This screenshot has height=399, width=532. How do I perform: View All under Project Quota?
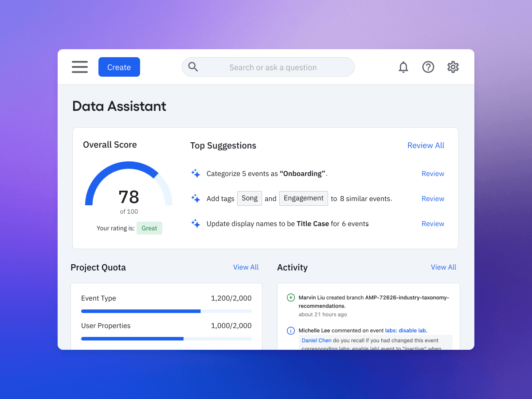click(x=246, y=267)
